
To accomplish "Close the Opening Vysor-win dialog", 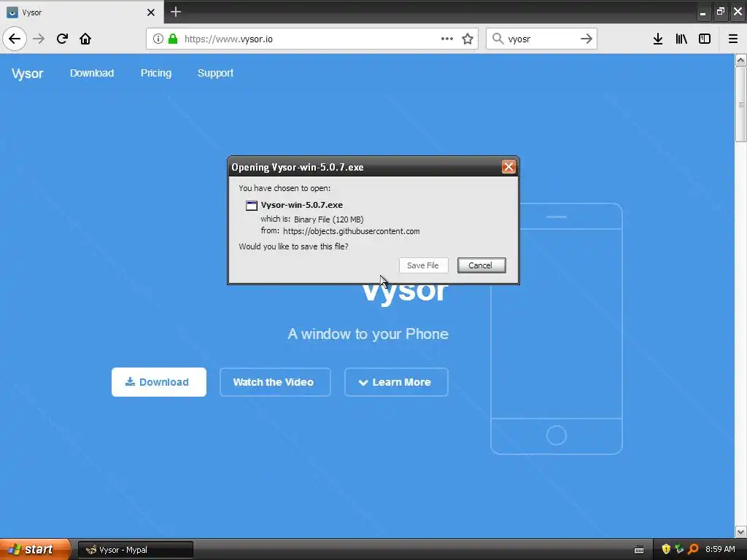I will 508,167.
